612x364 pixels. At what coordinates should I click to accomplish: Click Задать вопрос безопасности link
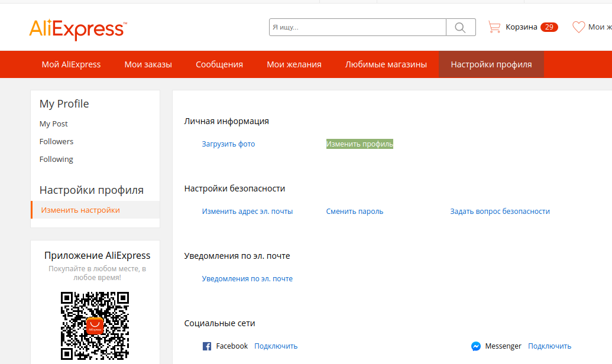500,212
